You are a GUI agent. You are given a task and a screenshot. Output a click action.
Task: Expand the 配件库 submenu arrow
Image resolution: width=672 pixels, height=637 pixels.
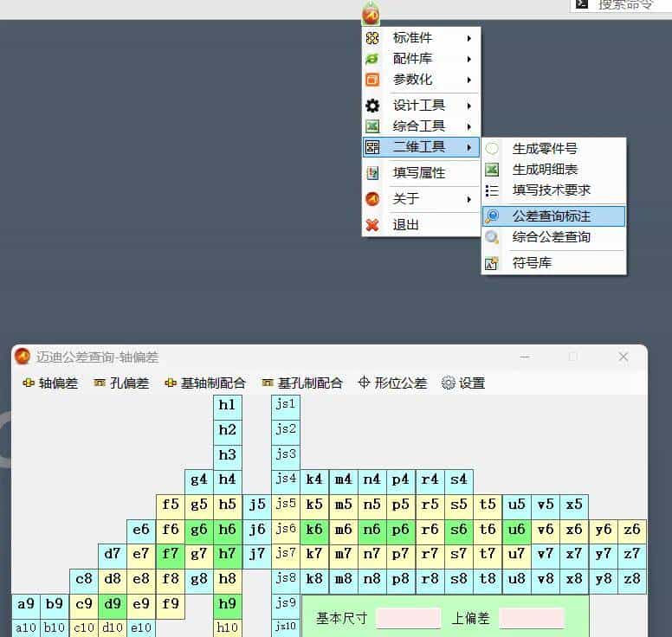pyautogui.click(x=469, y=59)
